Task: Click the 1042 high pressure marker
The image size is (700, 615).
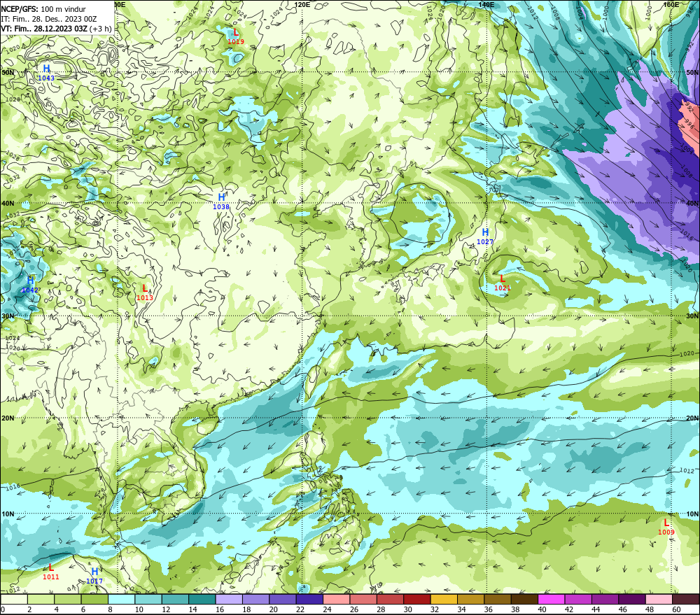Action: (30, 285)
